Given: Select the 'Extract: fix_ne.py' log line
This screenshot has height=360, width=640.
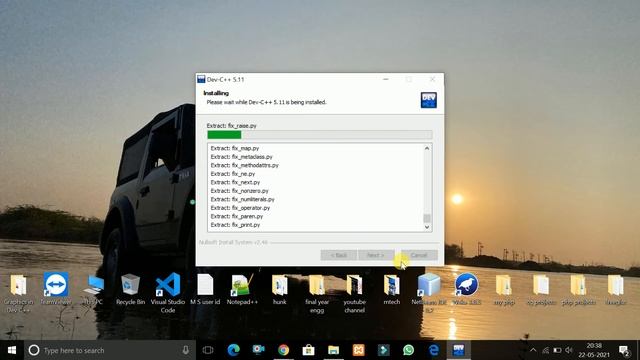Looking at the screenshot, I should point(233,174).
